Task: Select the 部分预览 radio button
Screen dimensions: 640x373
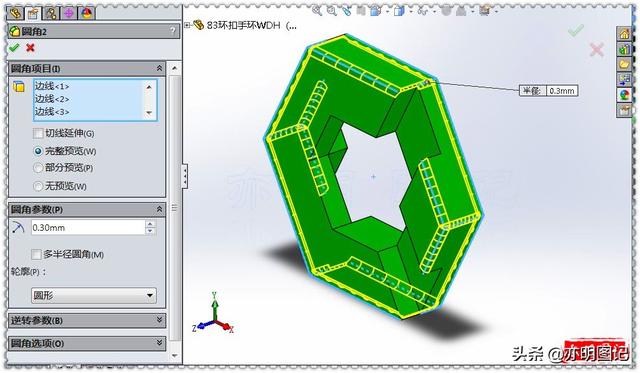Action: [38, 168]
